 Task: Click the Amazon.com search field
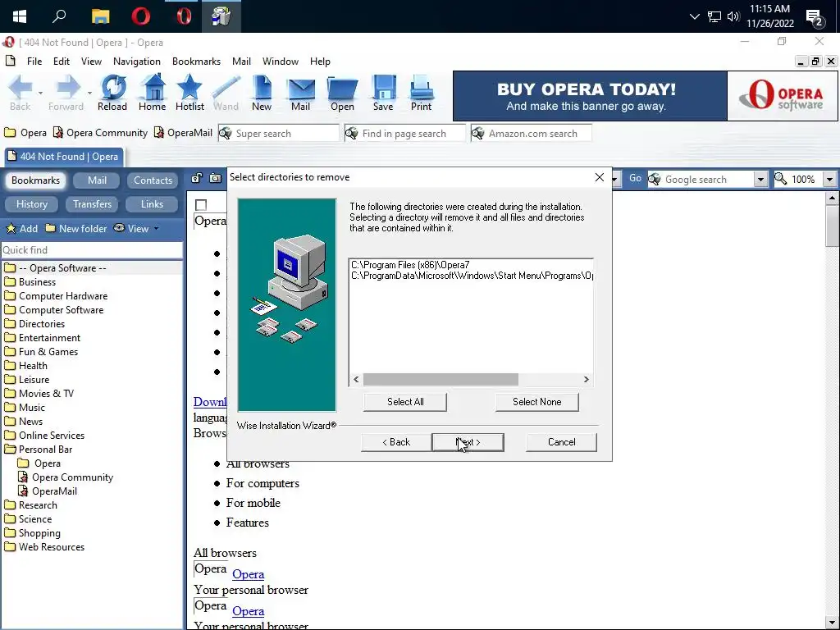(x=532, y=134)
